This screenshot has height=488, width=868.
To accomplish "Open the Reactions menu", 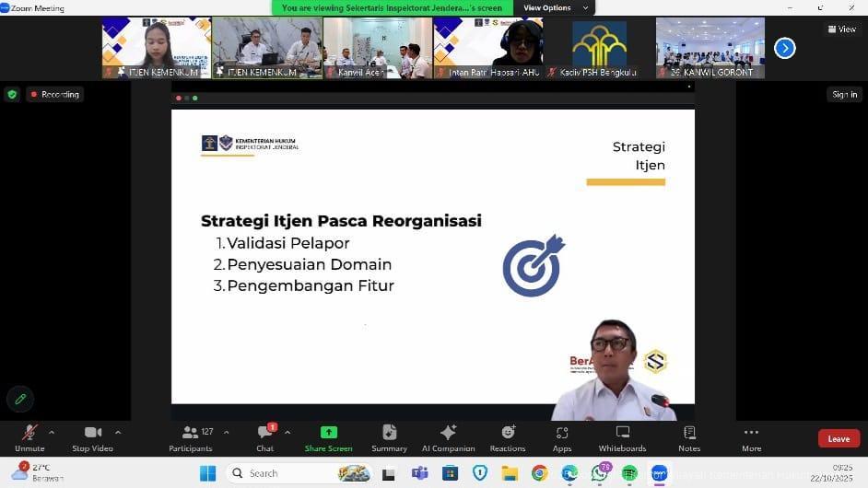I will click(508, 437).
